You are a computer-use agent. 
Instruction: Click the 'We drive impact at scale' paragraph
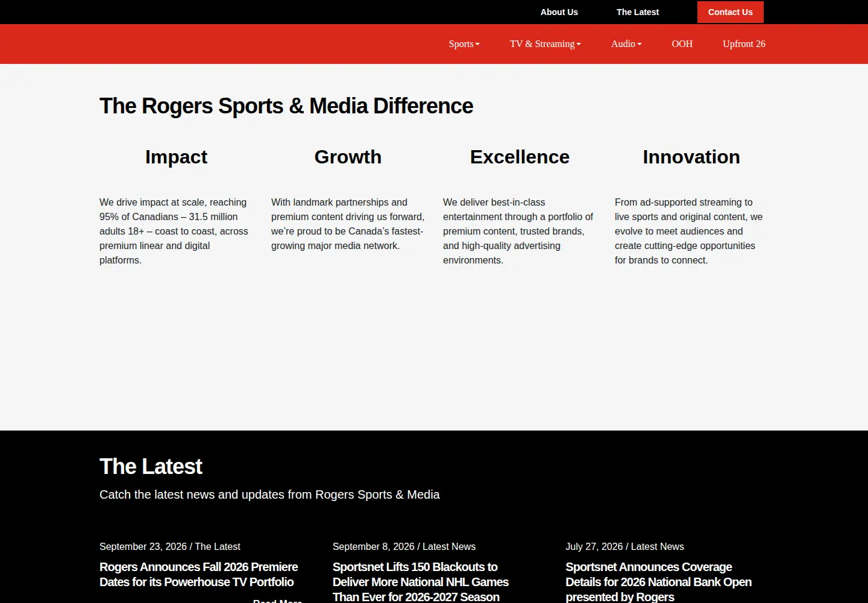(x=175, y=231)
